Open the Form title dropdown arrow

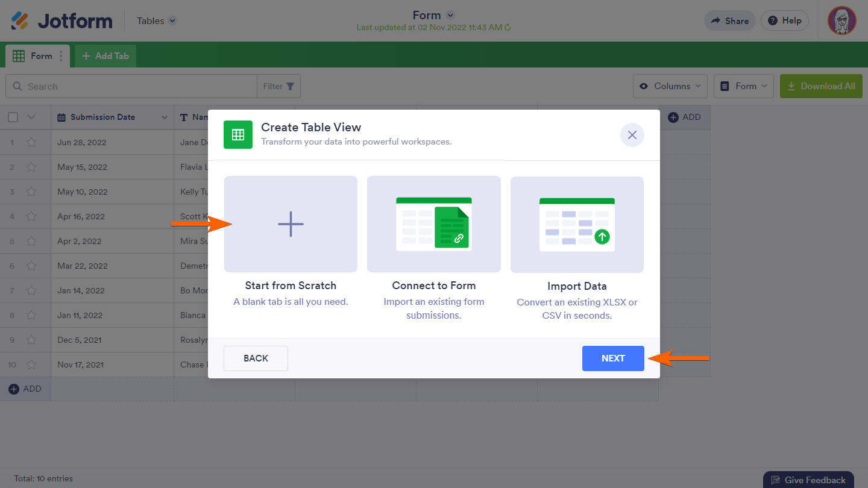tap(450, 16)
